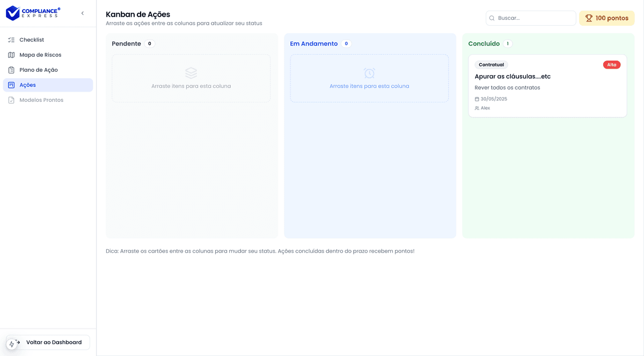This screenshot has width=644, height=356.
Task: Click the Rever todos os contratos description
Action: click(x=507, y=87)
